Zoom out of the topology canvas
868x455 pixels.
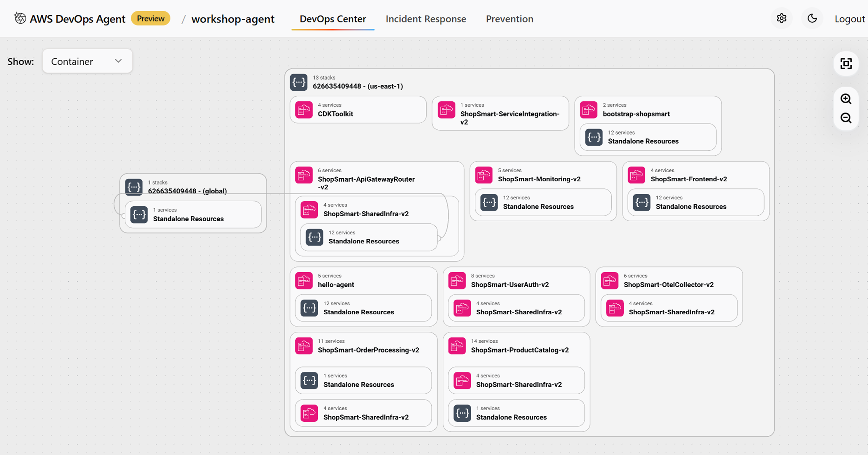click(846, 118)
